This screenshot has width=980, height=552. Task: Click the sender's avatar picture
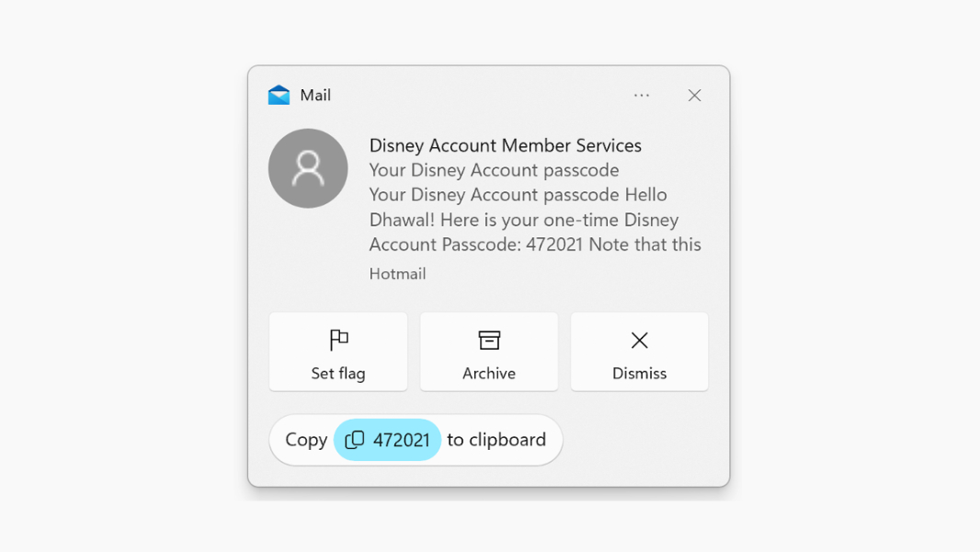tap(308, 168)
